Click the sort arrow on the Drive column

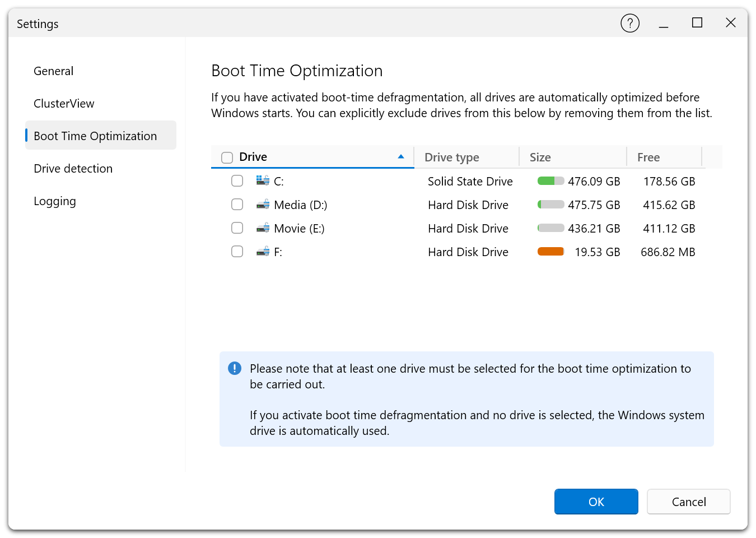[x=401, y=157]
